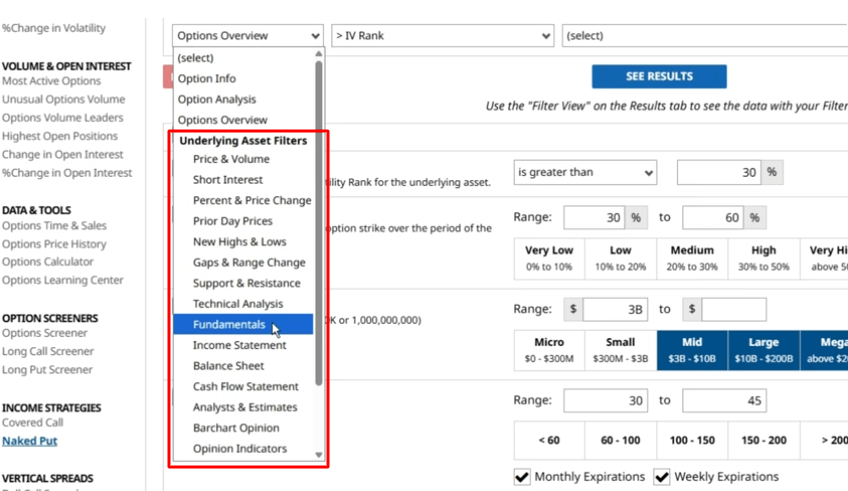Toggle the Weekly Expirations checkbox
848x491 pixels.
[x=662, y=477]
